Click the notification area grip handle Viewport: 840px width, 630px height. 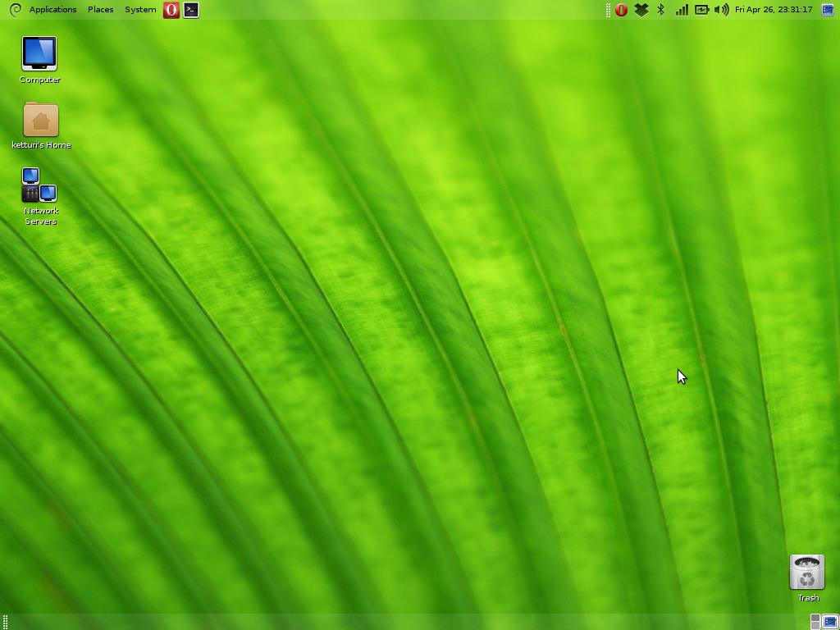tap(608, 10)
